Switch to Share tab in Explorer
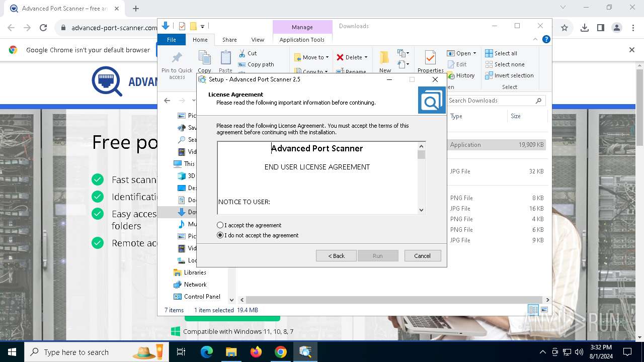 point(229,40)
